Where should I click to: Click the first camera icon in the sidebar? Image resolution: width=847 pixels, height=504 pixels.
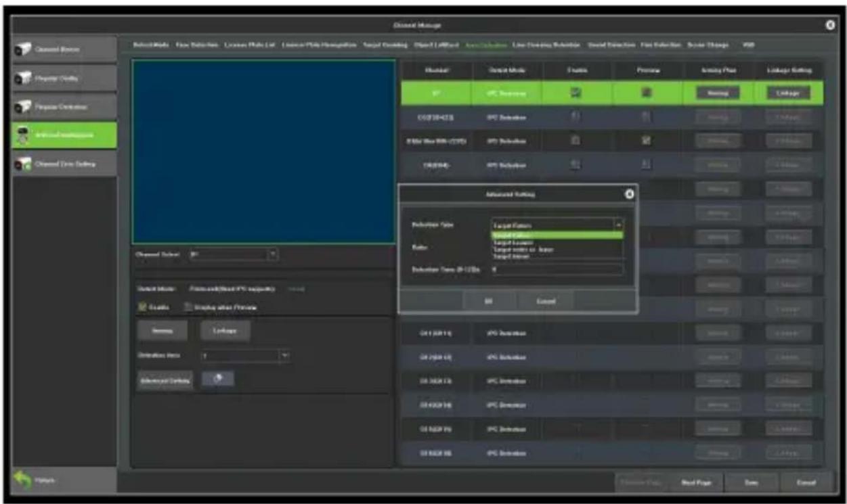[25, 49]
